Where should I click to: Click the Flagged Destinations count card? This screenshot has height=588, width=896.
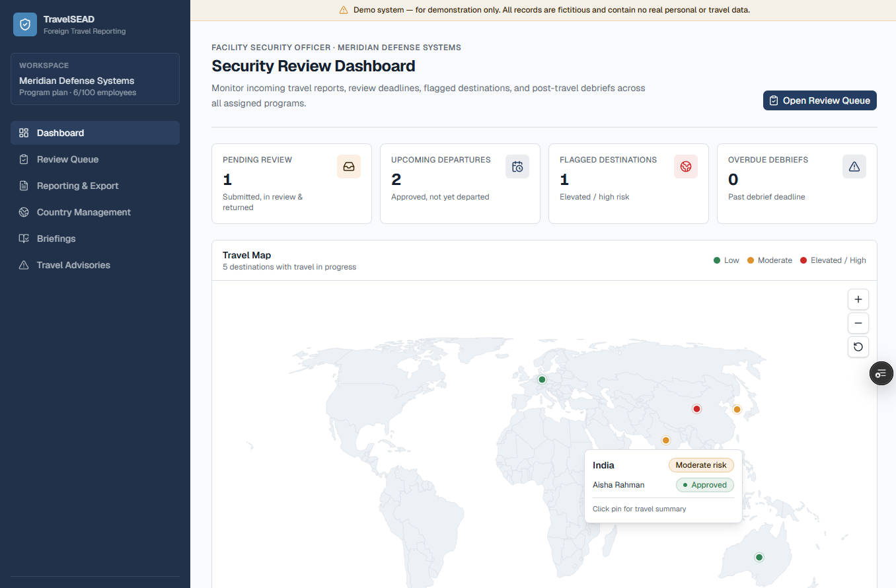point(628,184)
